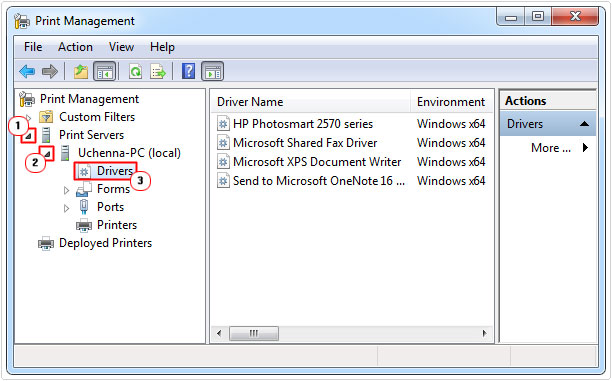The width and height of the screenshot is (612, 381).
Task: Open the More submenu arrow in Actions
Action: tap(585, 148)
